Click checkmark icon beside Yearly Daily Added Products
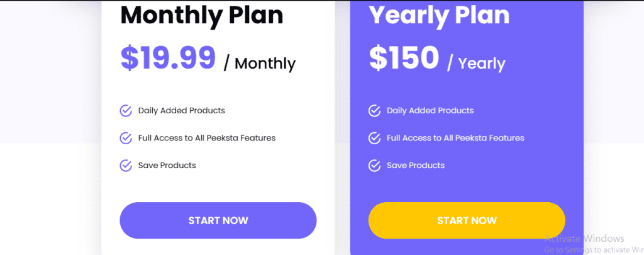Screen dimensions: 644x255 pos(374,111)
